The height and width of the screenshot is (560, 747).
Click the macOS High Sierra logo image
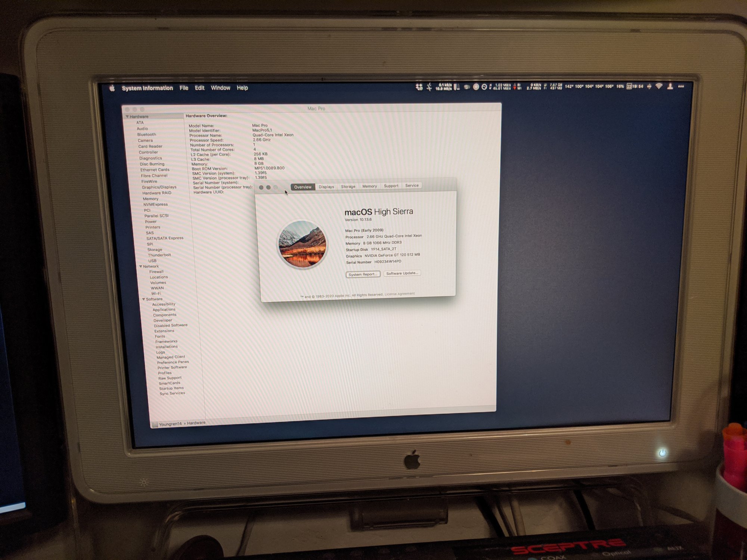pyautogui.click(x=302, y=244)
